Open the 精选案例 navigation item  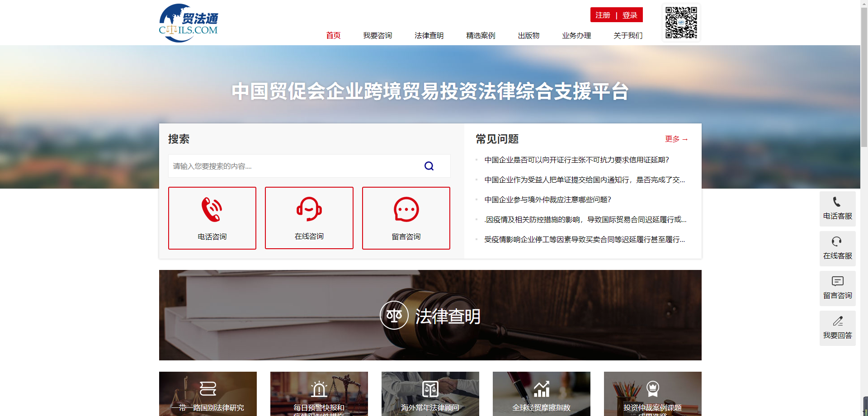480,35
